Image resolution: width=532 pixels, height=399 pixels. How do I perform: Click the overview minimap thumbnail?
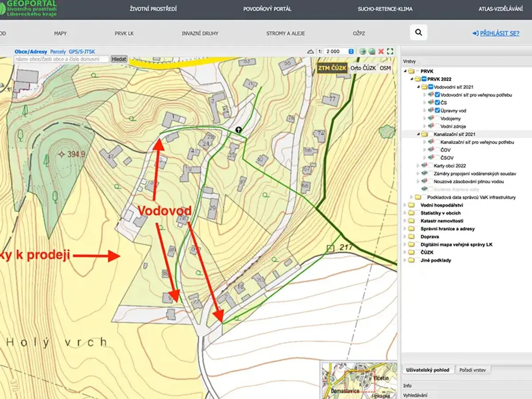tap(359, 379)
